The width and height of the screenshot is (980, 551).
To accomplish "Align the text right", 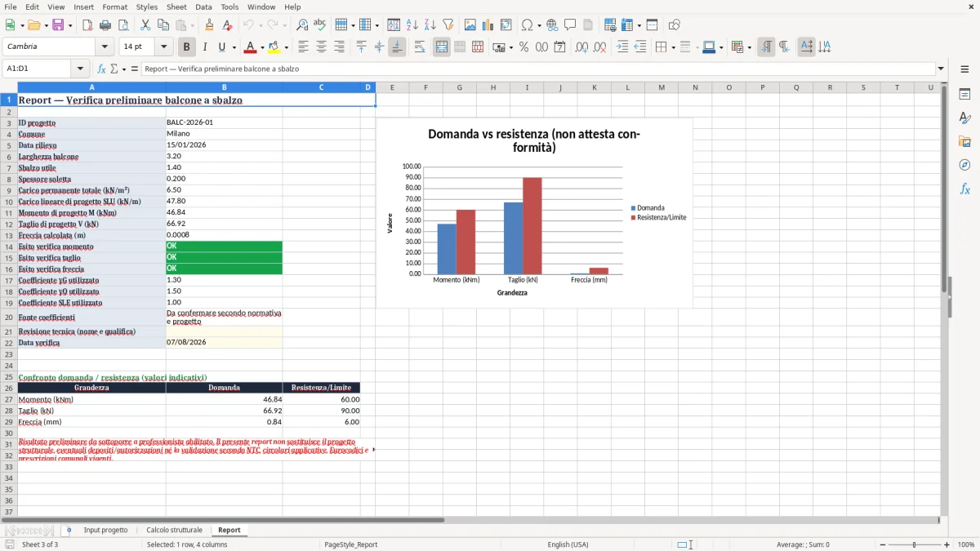I will (x=339, y=47).
